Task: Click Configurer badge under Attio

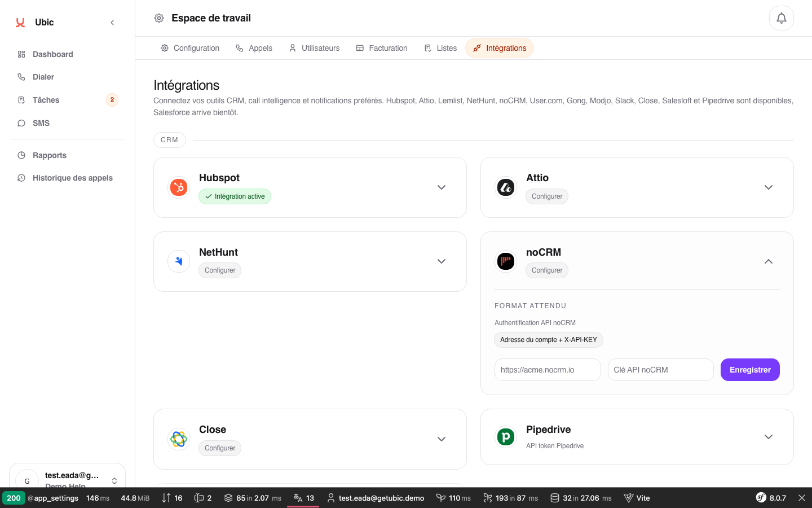Action: pyautogui.click(x=547, y=196)
